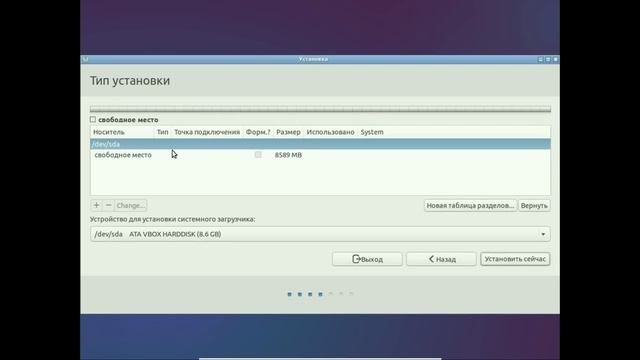Close the Установка installer window
Image resolution: width=640 pixels, height=360 pixels.
pyautogui.click(x=556, y=59)
